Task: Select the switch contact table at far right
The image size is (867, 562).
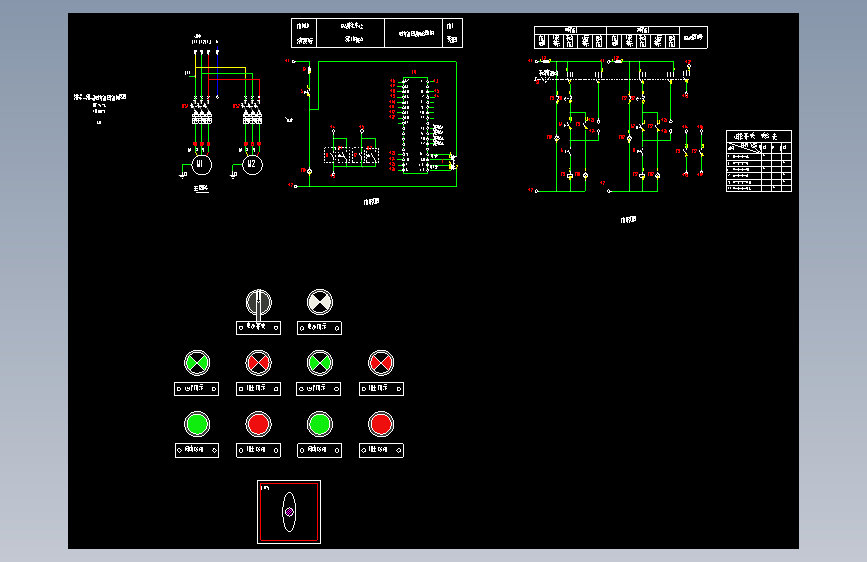Action: coord(759,161)
